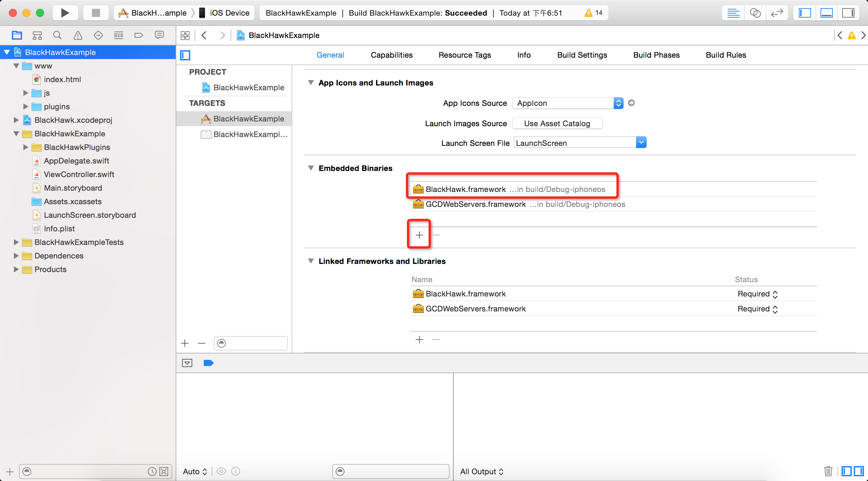Image resolution: width=868 pixels, height=481 pixels.
Task: Open the Issue navigator warning icon
Action: pos(78,35)
